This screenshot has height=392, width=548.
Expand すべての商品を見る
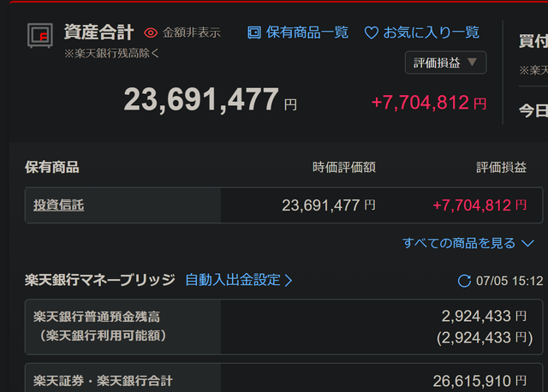coord(460,243)
